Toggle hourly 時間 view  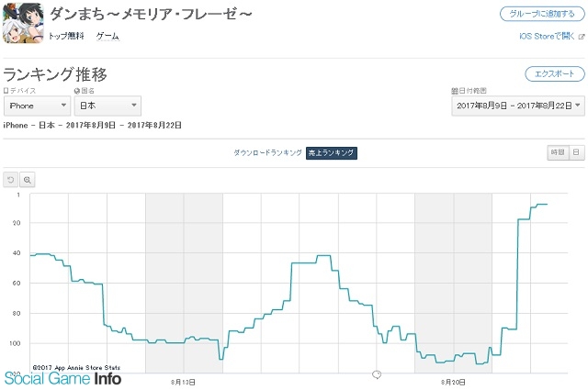click(558, 152)
